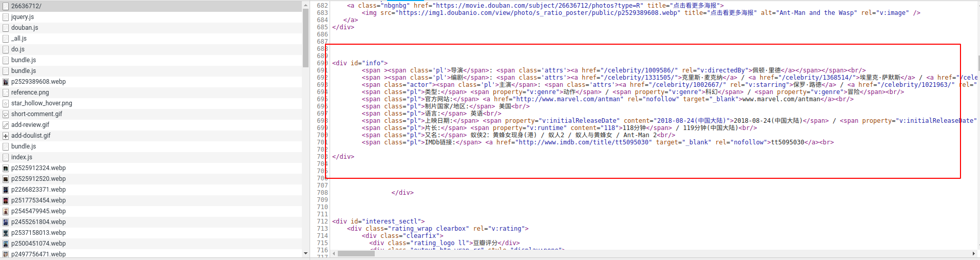Open the _all.js request entry
980x260 pixels.
(151, 39)
